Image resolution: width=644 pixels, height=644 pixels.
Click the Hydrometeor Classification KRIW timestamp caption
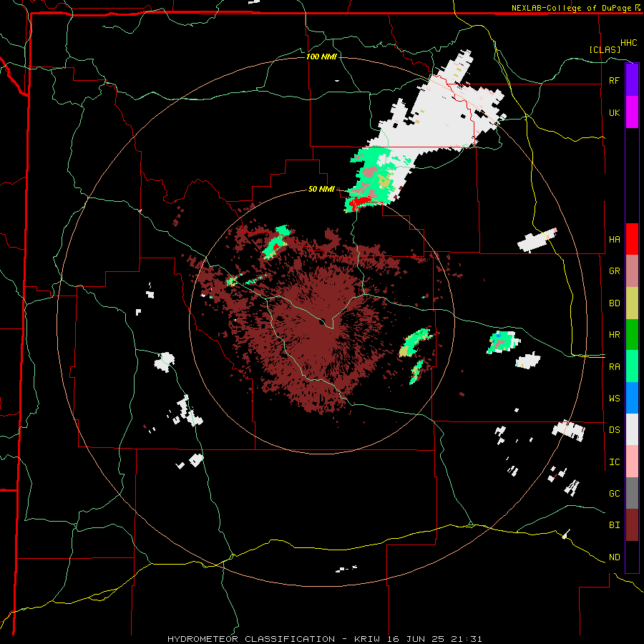point(324,639)
